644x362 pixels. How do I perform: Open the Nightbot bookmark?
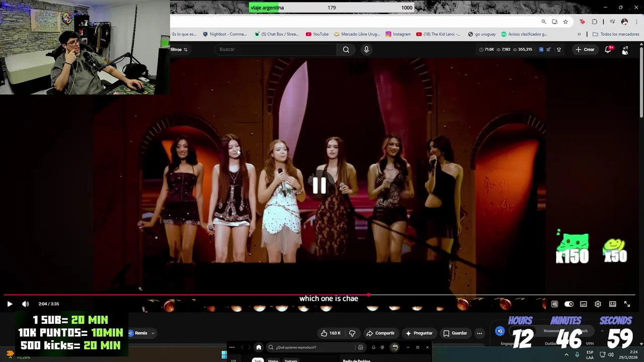tap(224, 34)
